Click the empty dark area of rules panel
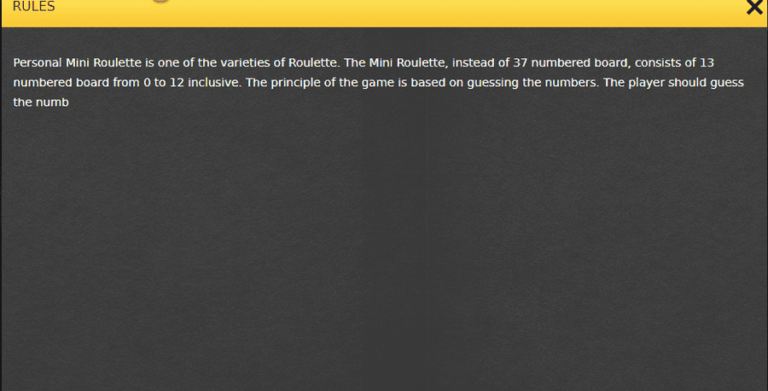This screenshot has height=391, width=768. (384, 245)
